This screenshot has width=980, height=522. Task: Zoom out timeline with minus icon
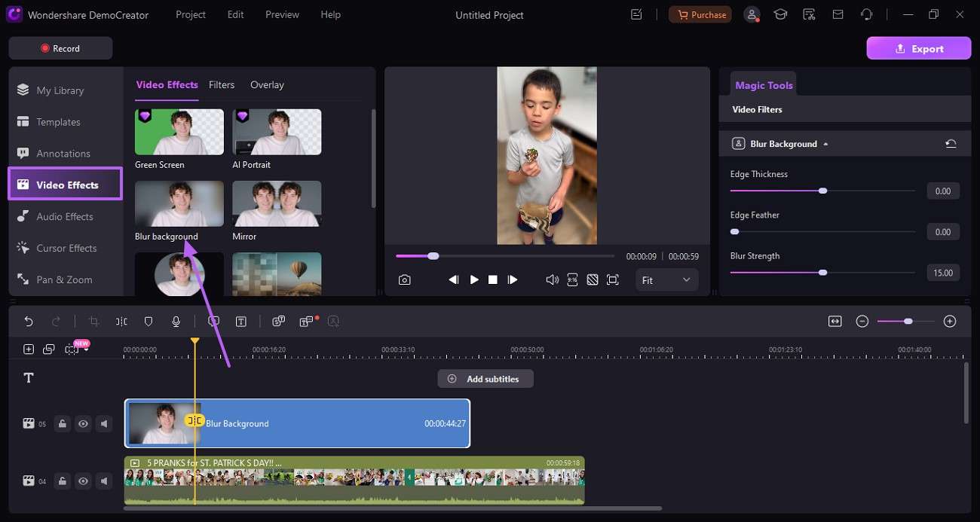pos(862,322)
